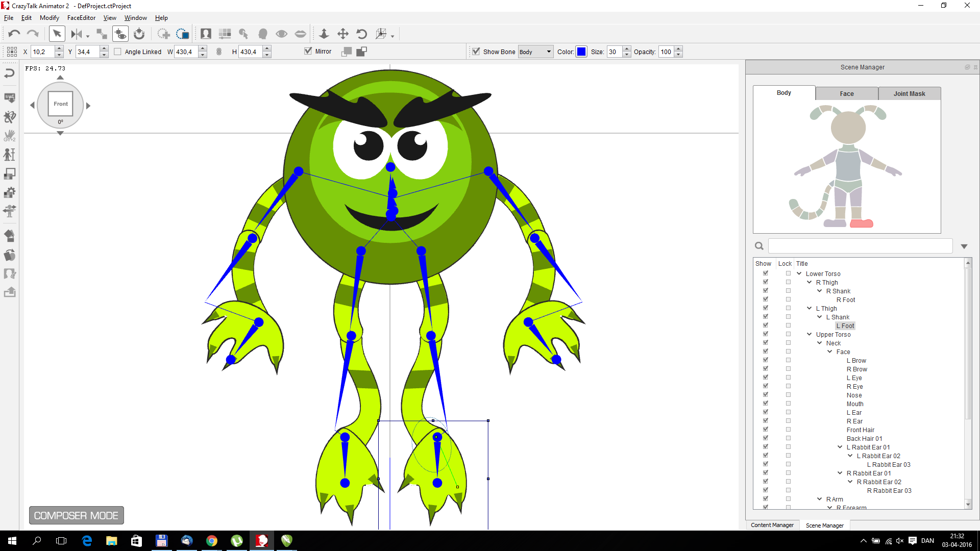This screenshot has height=551, width=980.
Task: Click the Rotate tool icon
Action: tap(361, 34)
